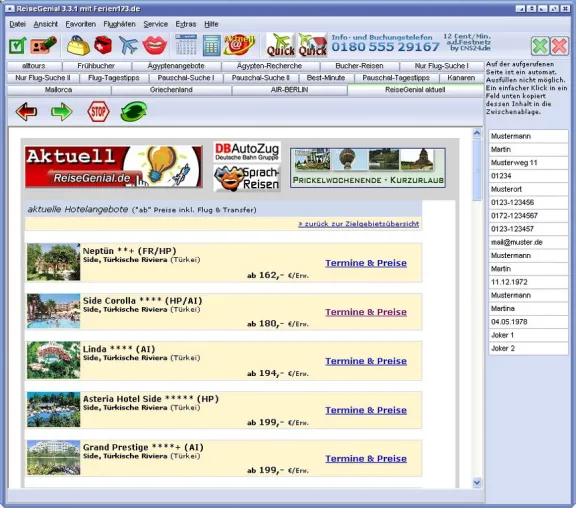Click the first Quick airplane button

pos(280,45)
